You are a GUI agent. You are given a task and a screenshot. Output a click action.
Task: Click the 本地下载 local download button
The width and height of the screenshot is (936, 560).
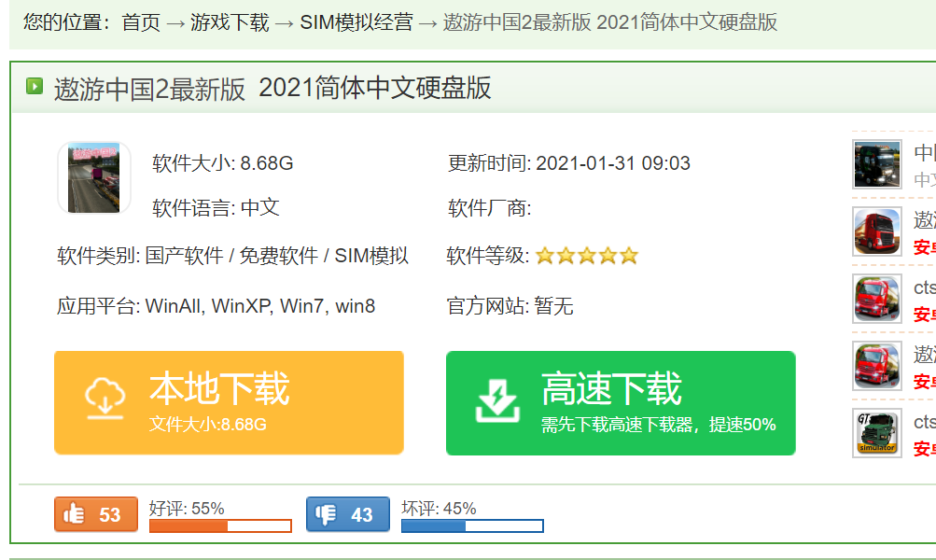[x=229, y=402]
